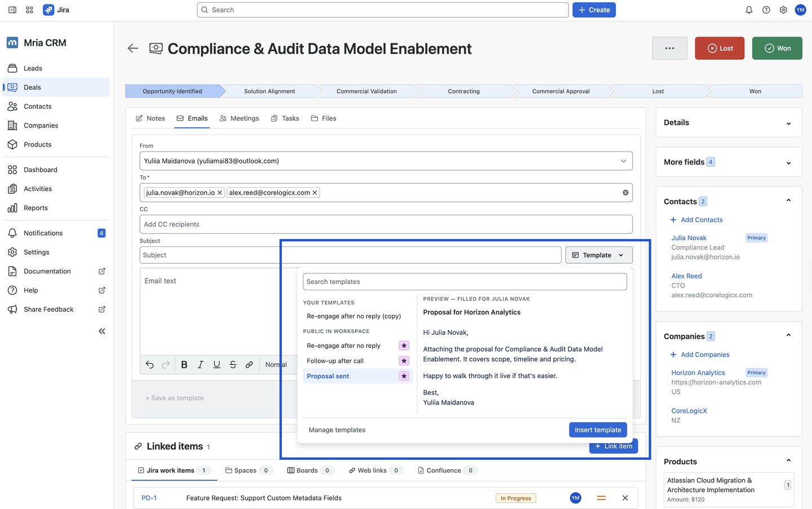Screen dimensions: 812x509
Task: Open the Julia Novak contact link
Action: (689, 238)
